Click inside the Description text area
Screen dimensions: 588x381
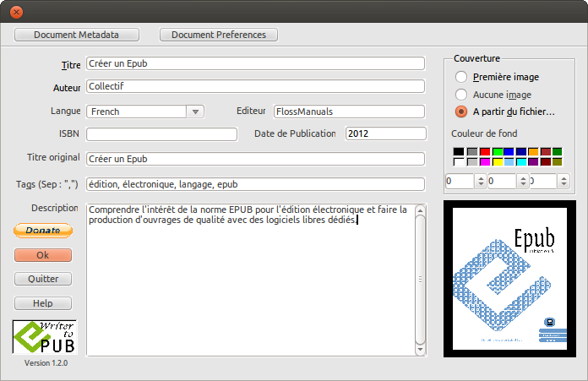251,280
